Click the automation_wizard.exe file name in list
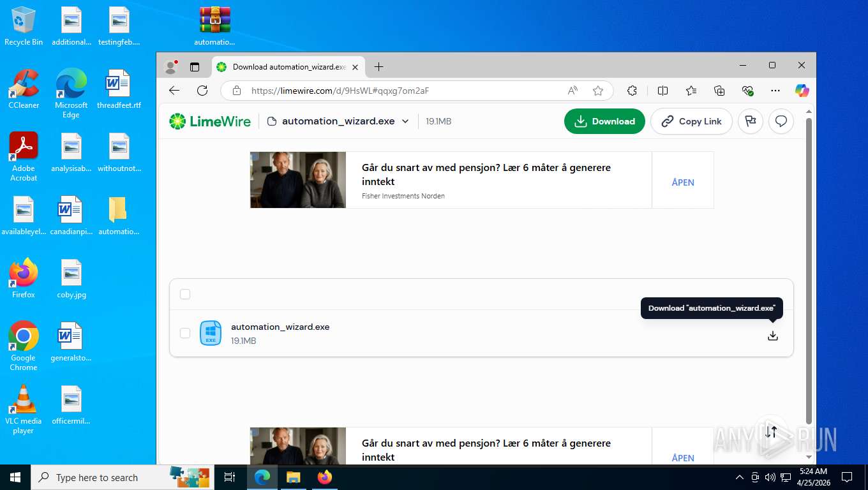 (x=280, y=327)
